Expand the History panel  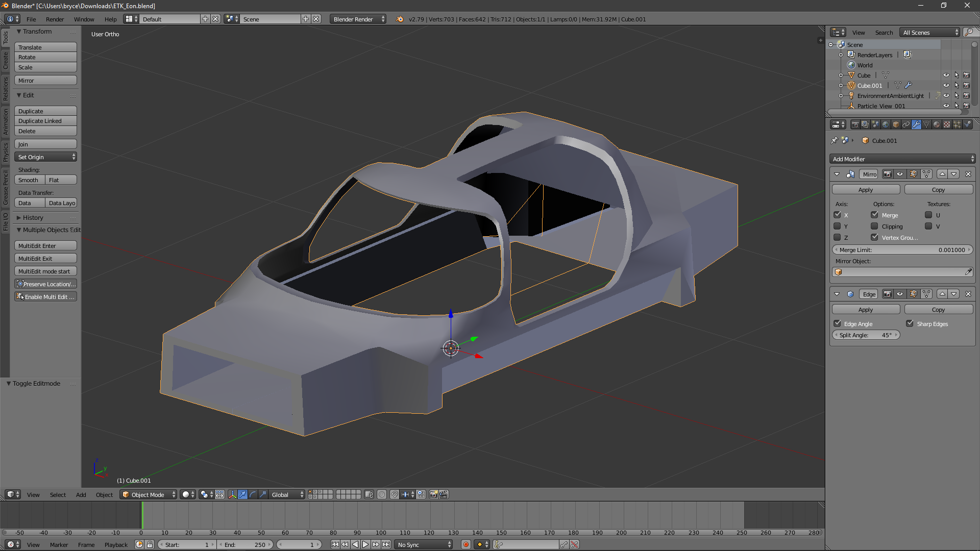point(33,217)
